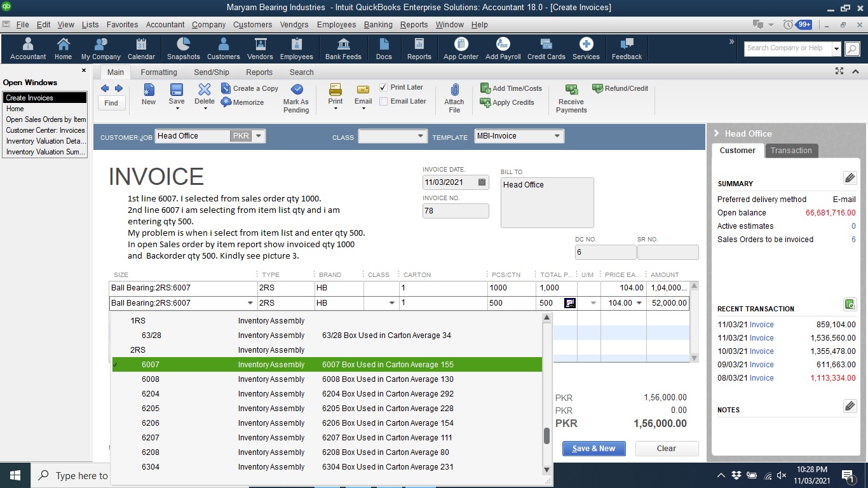Viewport: 868px width, 488px height.
Task: Click the Add Time/Costs icon
Action: [511, 88]
